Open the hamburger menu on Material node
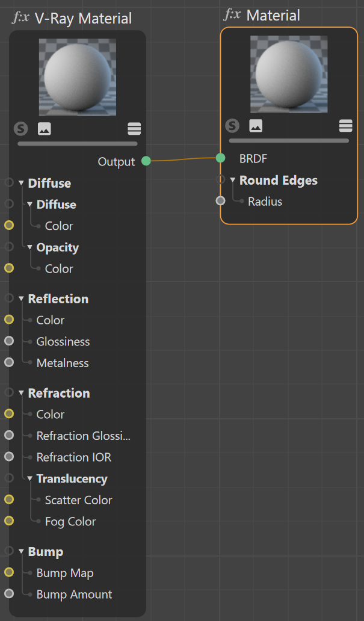Image resolution: width=364 pixels, height=621 pixels. coord(346,126)
